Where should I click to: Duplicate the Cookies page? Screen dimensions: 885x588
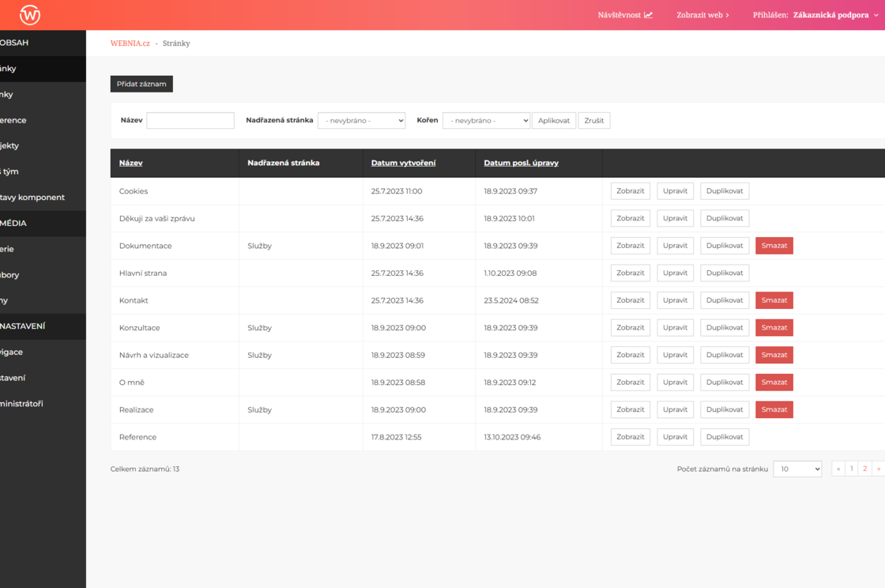coord(724,190)
